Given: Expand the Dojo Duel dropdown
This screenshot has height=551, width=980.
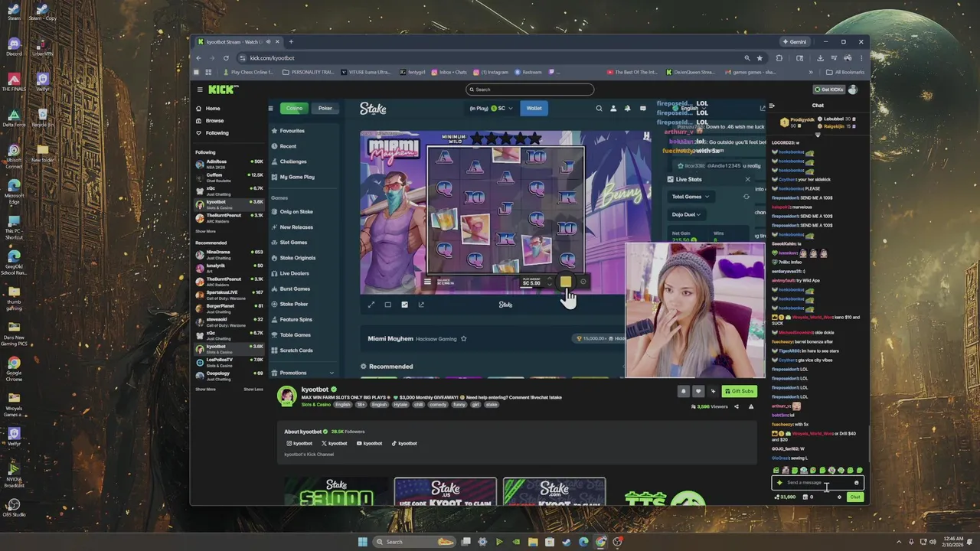Looking at the screenshot, I should click(x=688, y=214).
